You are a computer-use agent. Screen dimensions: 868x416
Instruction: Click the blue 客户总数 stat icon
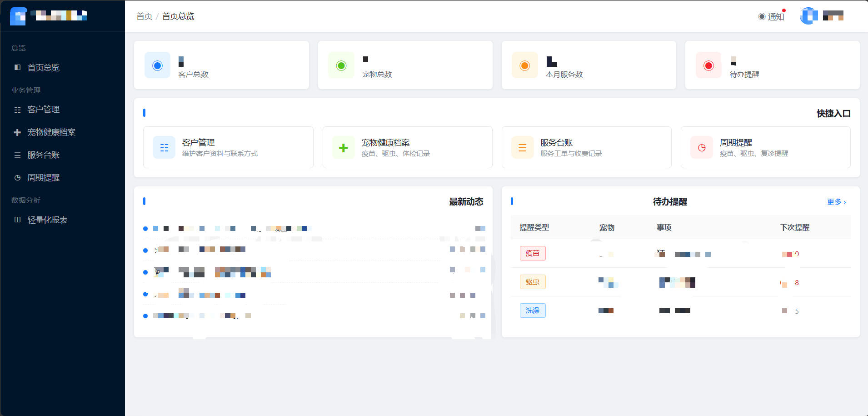tap(158, 65)
